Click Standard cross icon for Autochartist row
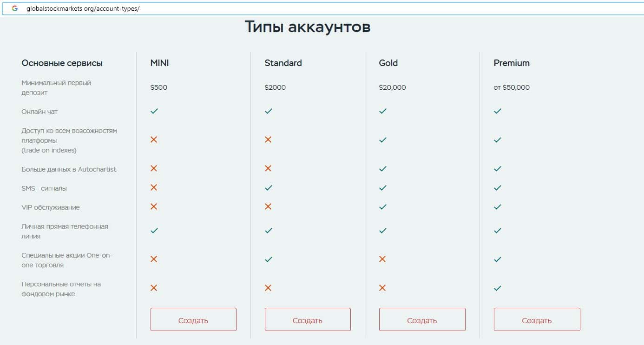 [x=268, y=168]
